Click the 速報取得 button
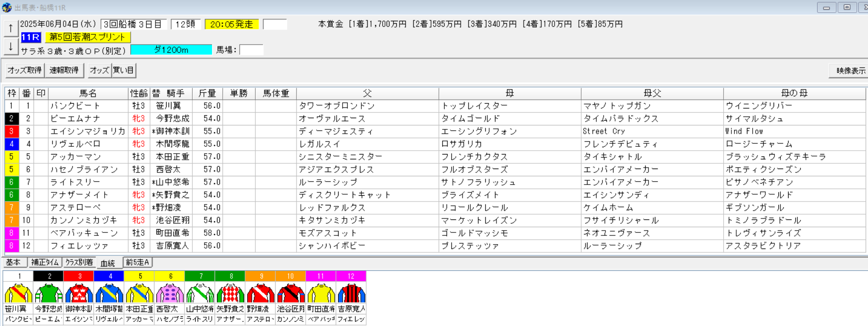This screenshot has height=326, width=868. pyautogui.click(x=64, y=70)
